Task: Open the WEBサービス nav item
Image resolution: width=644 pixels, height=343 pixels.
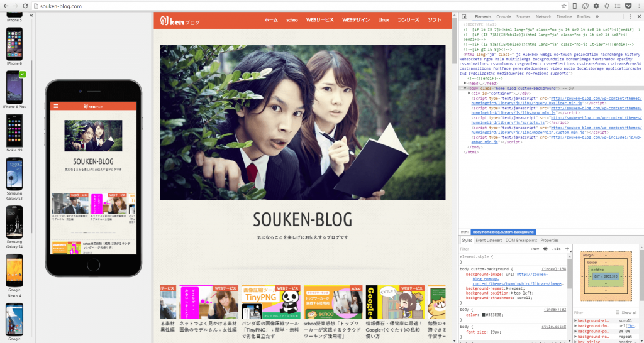Action: point(320,20)
